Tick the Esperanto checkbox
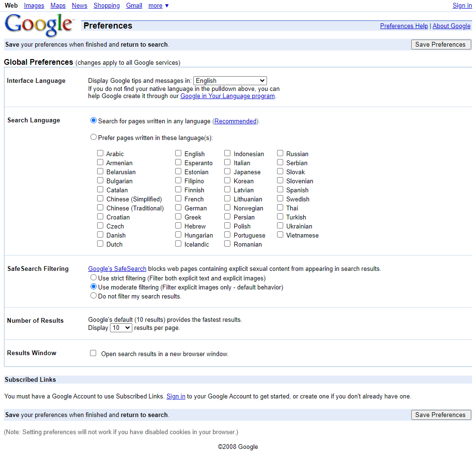The width and height of the screenshot is (476, 457). (x=178, y=162)
